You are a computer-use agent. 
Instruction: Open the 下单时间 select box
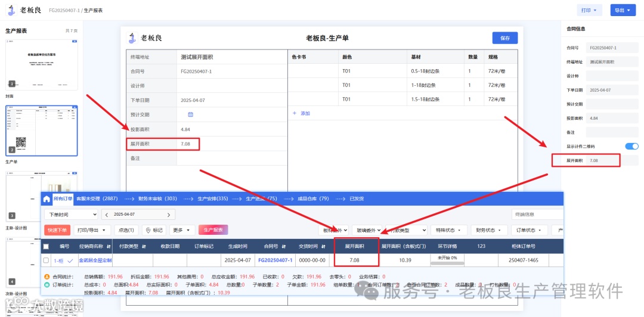coord(71,215)
